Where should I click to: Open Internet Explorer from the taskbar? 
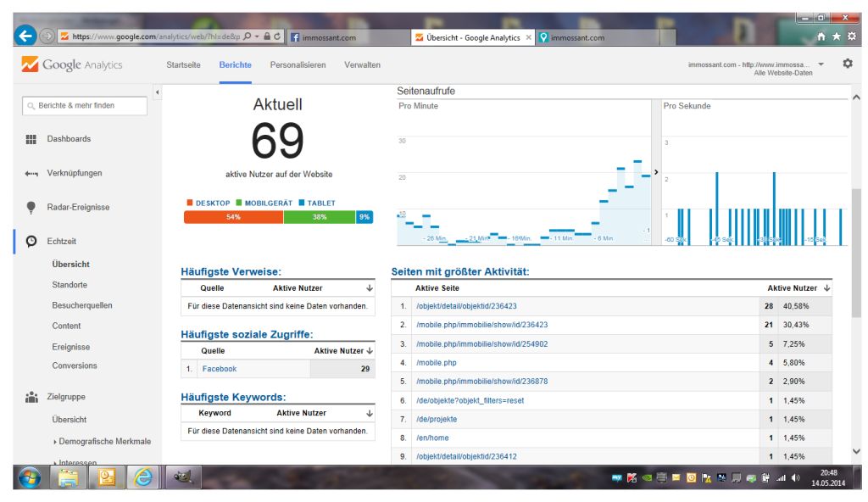click(x=143, y=477)
